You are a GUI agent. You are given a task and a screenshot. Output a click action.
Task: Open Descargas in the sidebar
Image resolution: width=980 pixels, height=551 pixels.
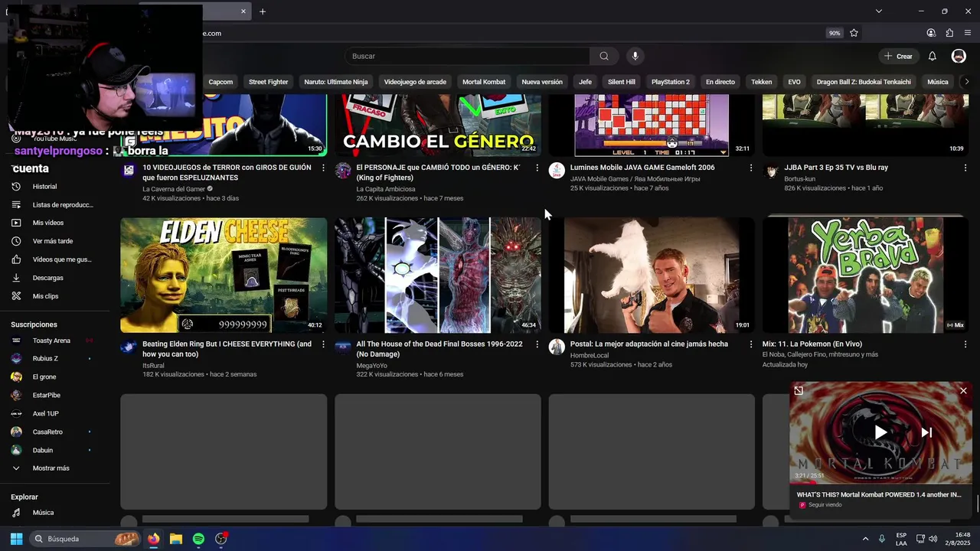pos(55,278)
